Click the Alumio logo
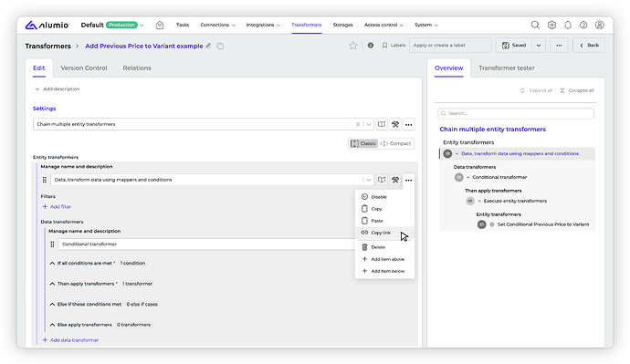Image resolution: width=630 pixels, height=364 pixels. point(47,25)
